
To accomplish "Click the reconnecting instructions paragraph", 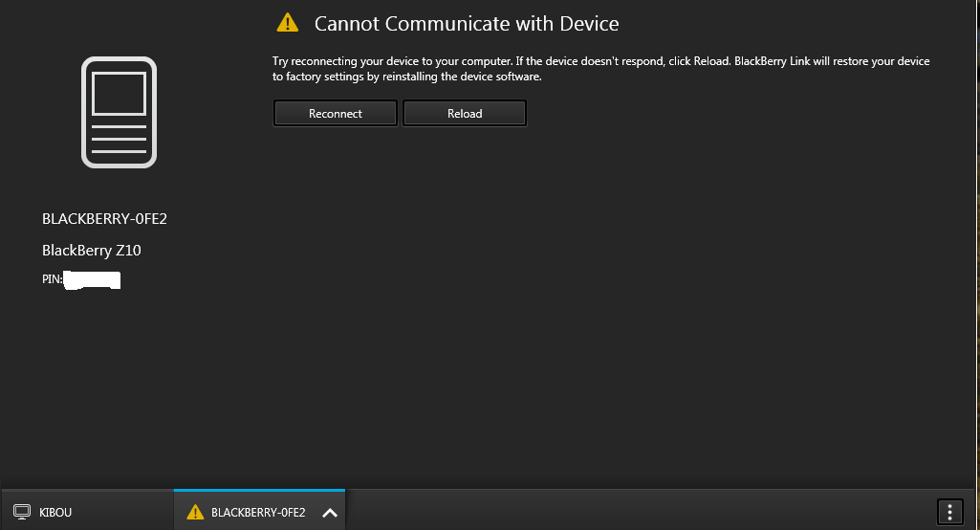I will [600, 69].
